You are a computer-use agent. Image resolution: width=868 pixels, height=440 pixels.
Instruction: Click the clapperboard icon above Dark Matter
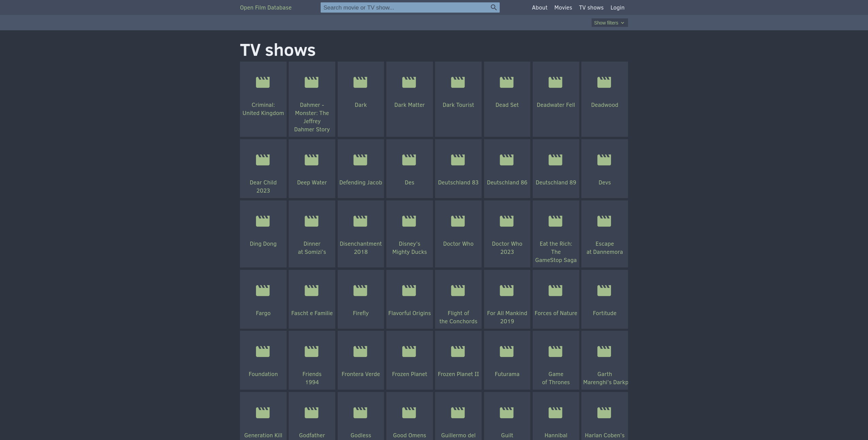409,82
